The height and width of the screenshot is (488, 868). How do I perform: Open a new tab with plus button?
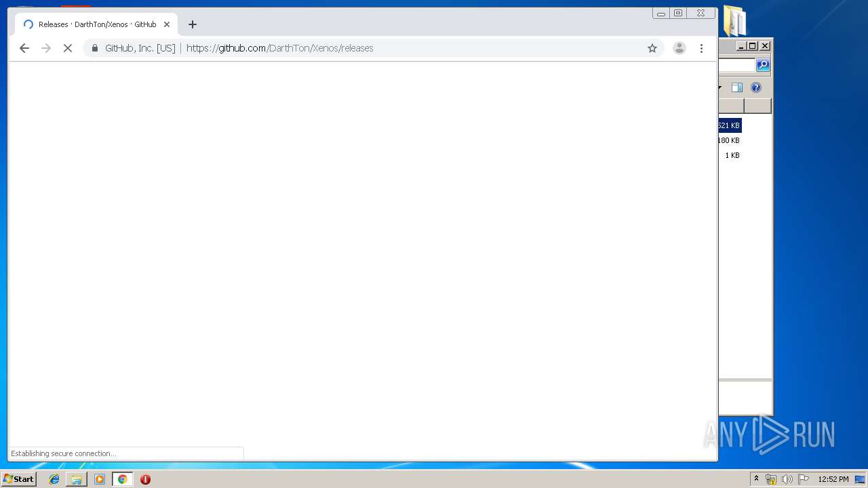click(193, 24)
